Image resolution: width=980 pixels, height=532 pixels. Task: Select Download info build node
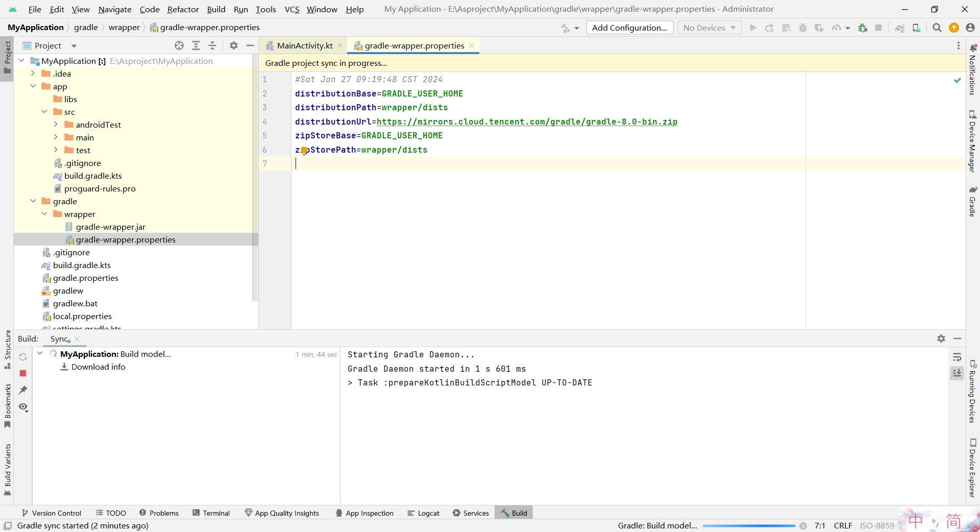click(x=98, y=367)
